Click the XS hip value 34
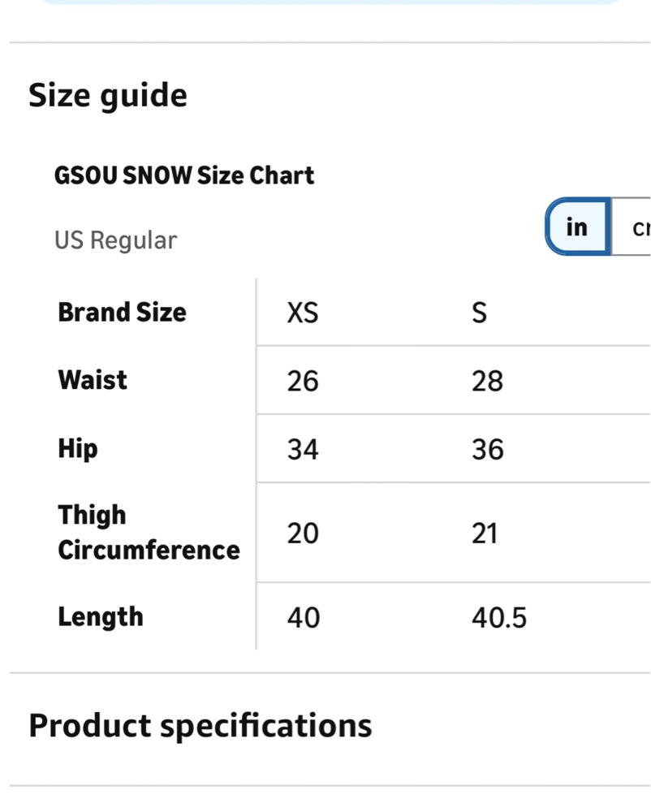The width and height of the screenshot is (651, 812). point(303,450)
